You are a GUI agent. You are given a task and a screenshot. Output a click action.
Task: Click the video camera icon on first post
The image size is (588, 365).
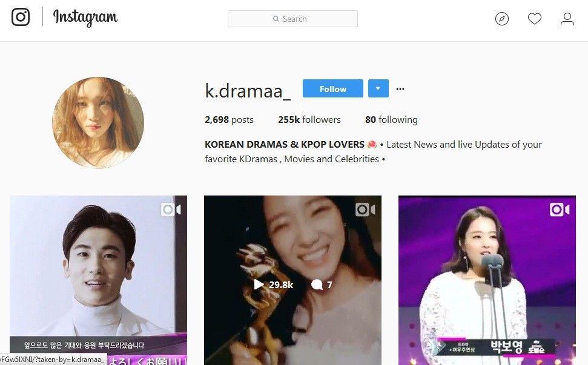[171, 209]
